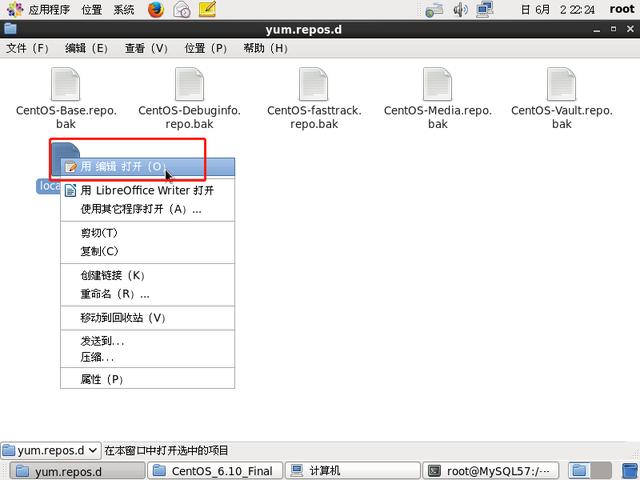Choose 用 编辑 打开 (O) in context menu
Image resolution: width=640 pixels, height=480 pixels.
coord(148,167)
